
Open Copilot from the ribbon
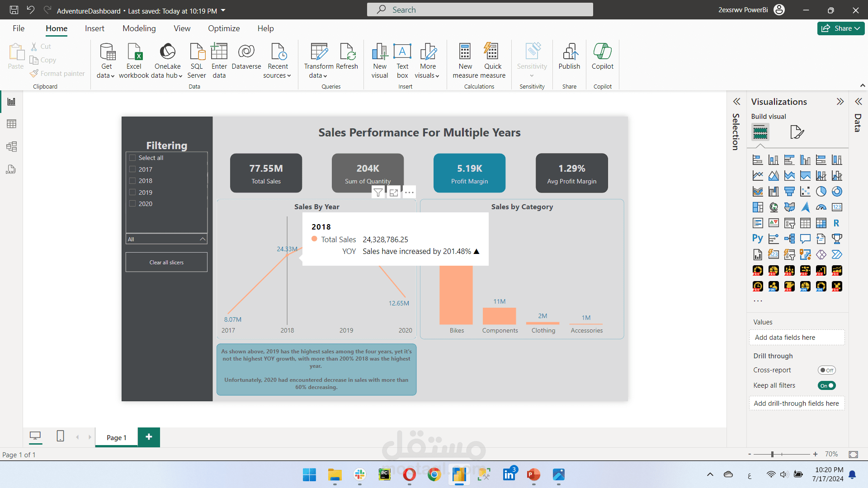[603, 56]
